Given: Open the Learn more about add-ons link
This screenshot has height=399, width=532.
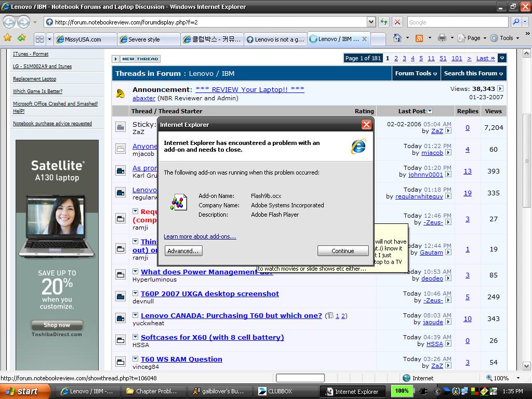Looking at the screenshot, I should 200,236.
